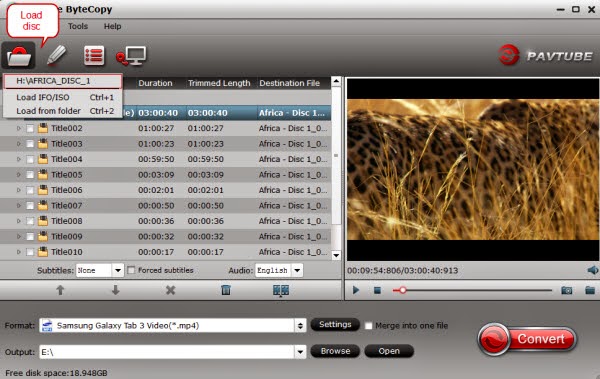Expand the Title008 tree row

point(18,221)
